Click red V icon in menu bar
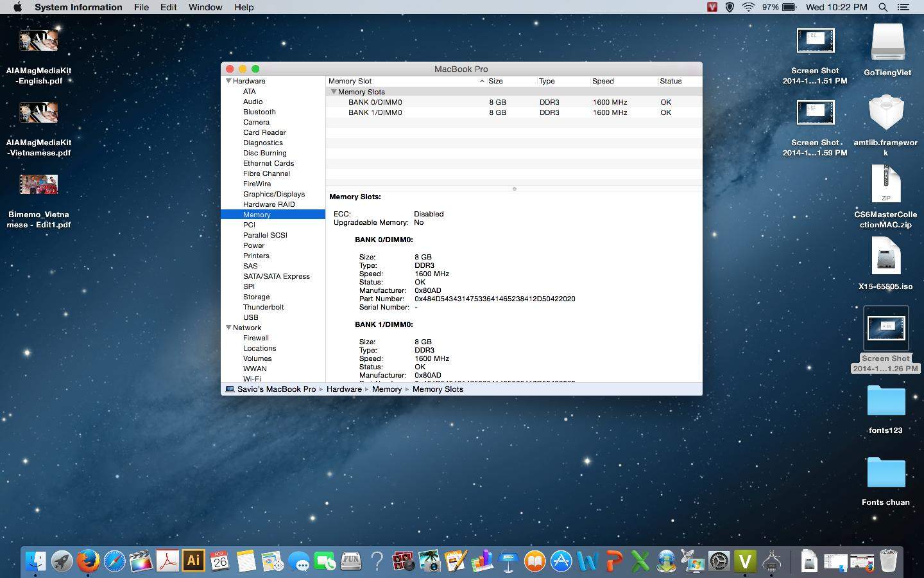924x578 pixels. [x=712, y=7]
